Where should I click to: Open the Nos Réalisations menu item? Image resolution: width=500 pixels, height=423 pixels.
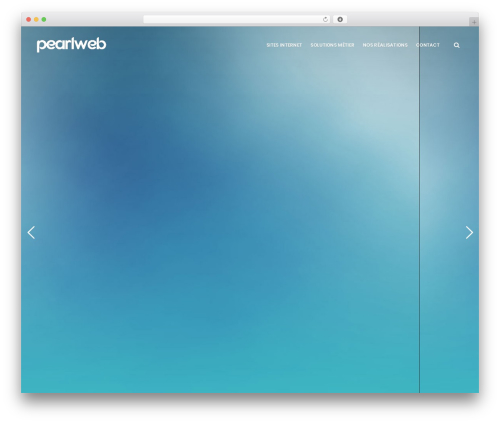385,45
